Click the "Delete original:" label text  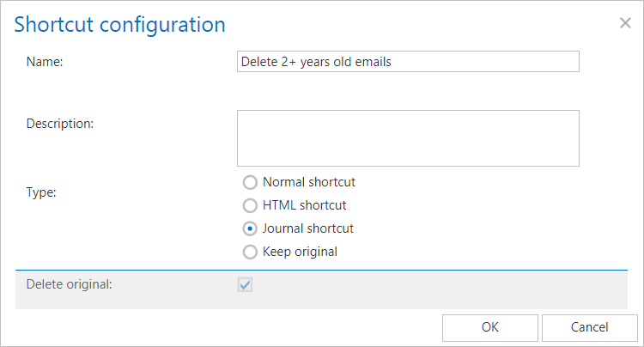70,283
